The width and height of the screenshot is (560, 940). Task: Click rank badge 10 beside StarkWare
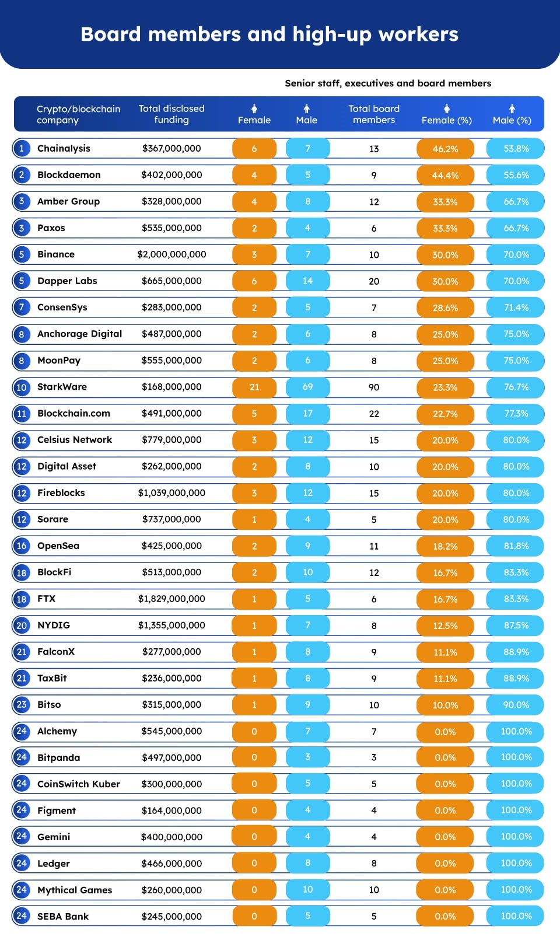22,387
